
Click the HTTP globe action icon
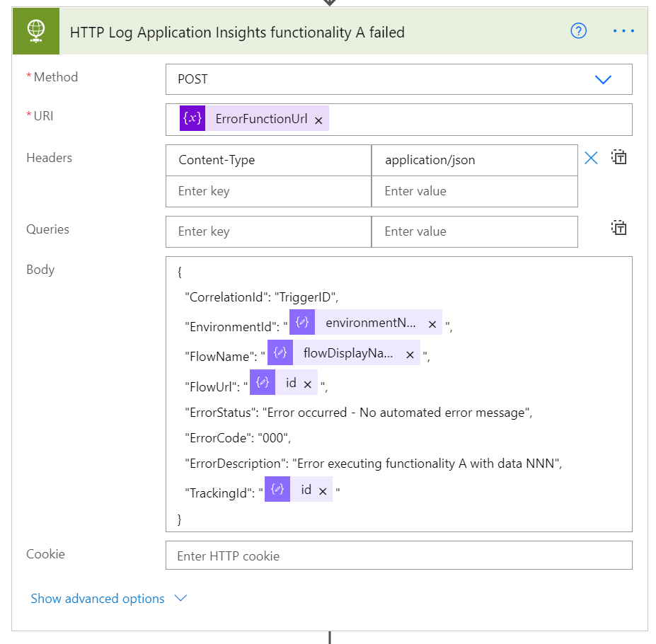click(36, 31)
